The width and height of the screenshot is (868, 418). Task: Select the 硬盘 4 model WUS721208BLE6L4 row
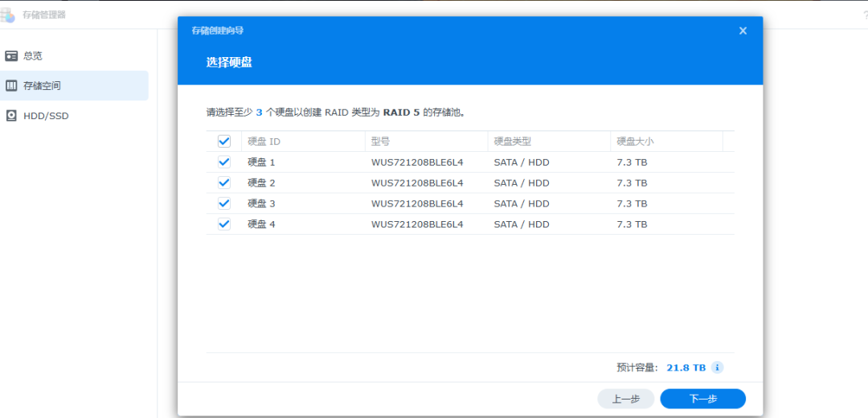(x=417, y=224)
